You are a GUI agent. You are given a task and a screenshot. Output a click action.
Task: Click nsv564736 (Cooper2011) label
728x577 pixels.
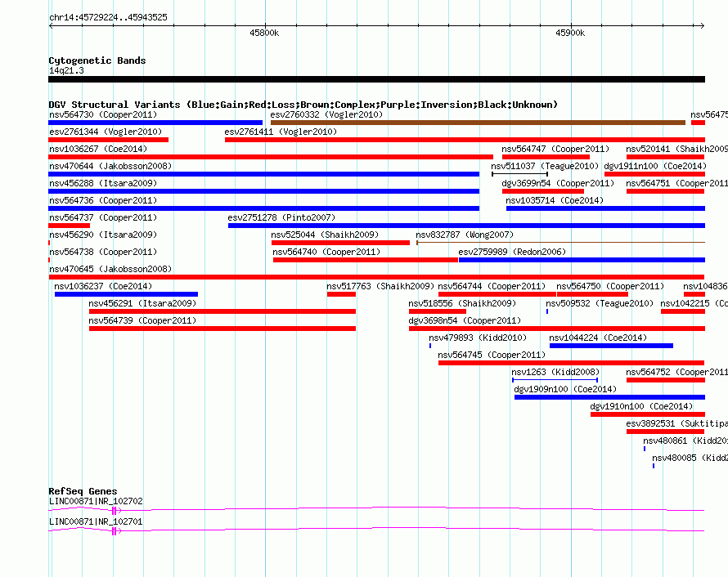pyautogui.click(x=103, y=200)
